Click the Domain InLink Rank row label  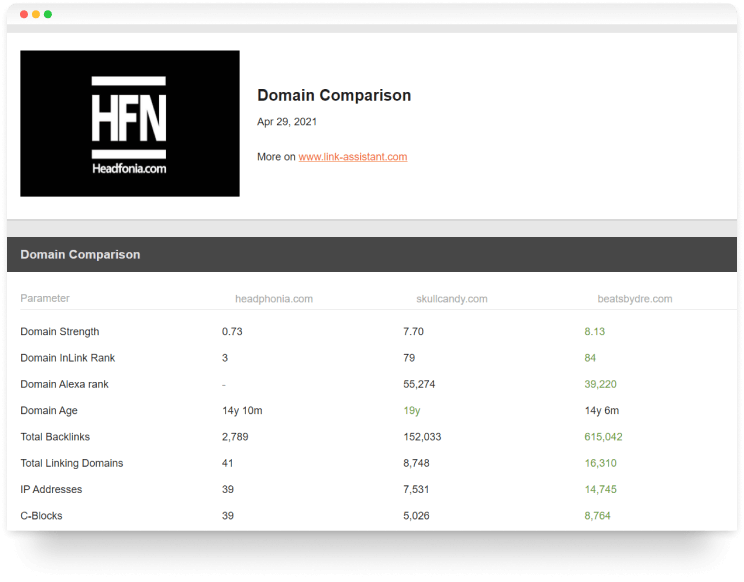(66, 358)
